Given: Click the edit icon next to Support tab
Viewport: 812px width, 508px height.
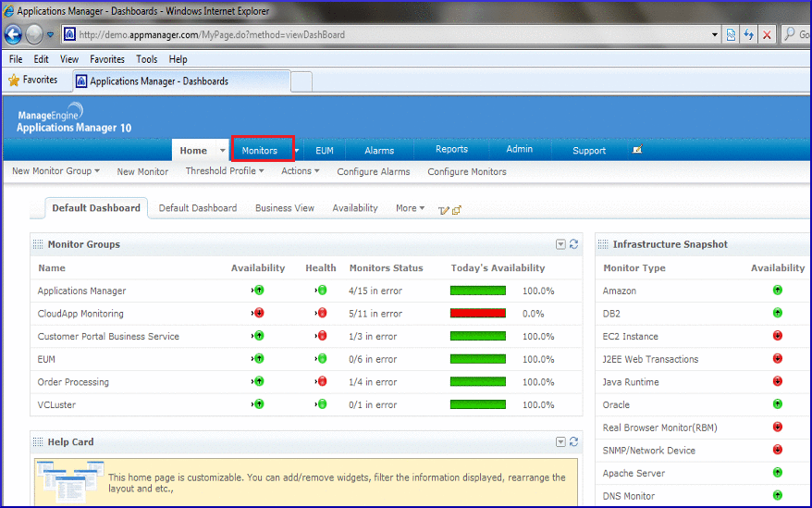Looking at the screenshot, I should pyautogui.click(x=637, y=149).
